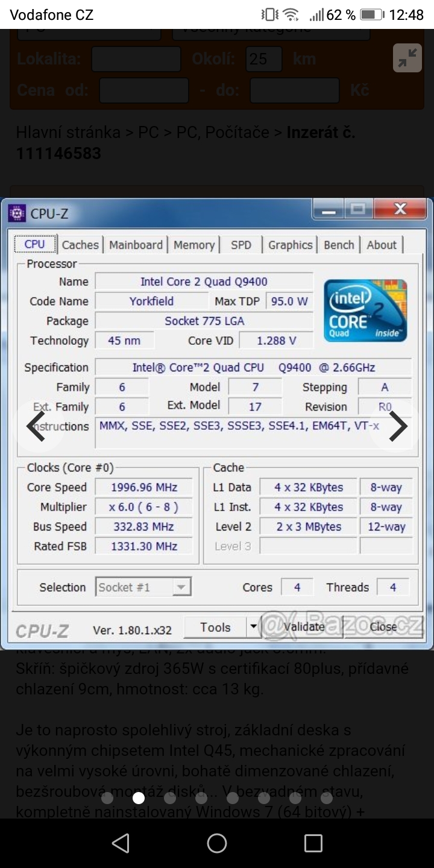434x868 pixels.
Task: Click the Okolí field showing 25
Action: click(x=264, y=59)
